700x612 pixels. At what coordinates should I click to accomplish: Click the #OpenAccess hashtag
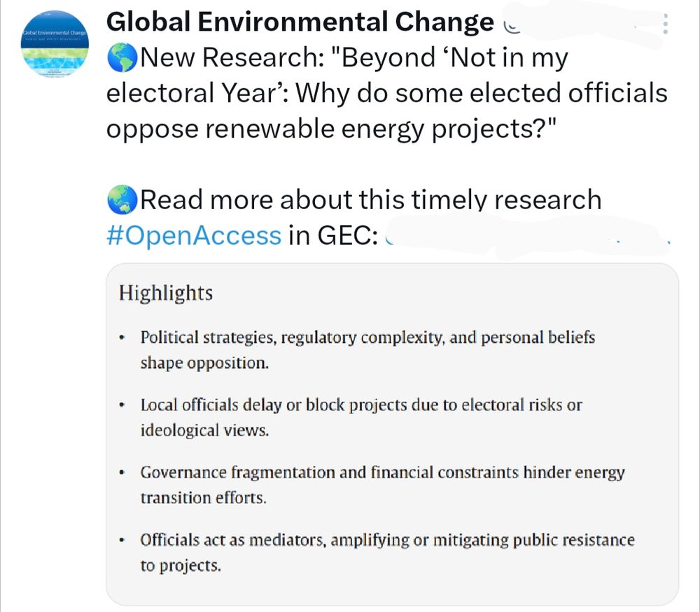coord(194,235)
